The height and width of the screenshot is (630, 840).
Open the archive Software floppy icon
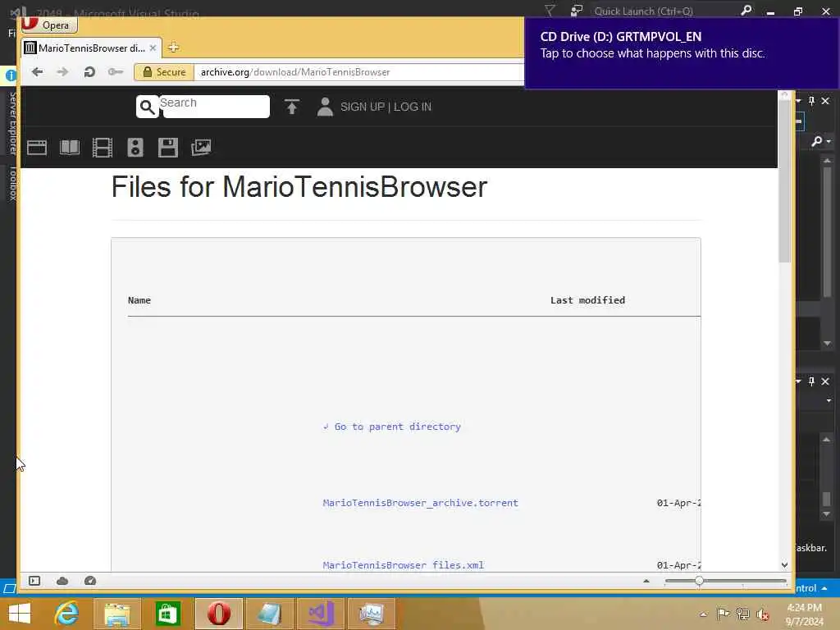point(167,148)
